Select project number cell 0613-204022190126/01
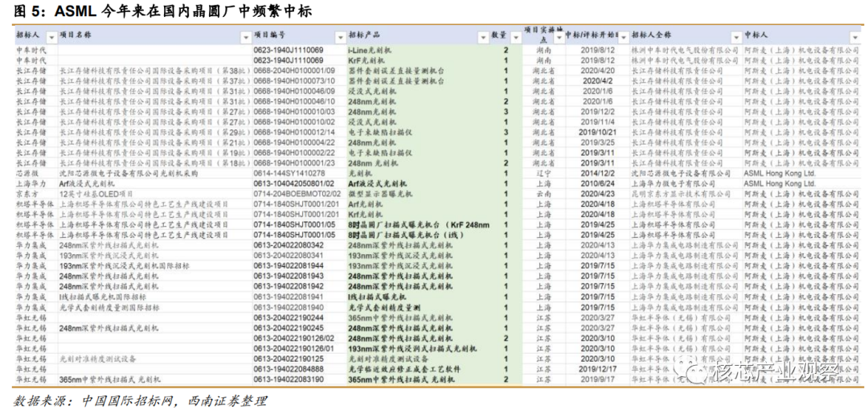This screenshot has width=868, height=410. 294,348
